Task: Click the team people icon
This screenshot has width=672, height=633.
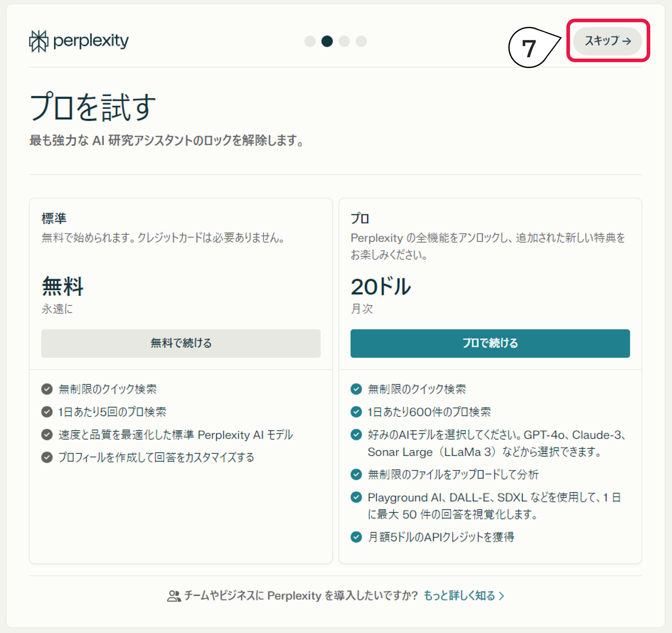Action: [x=174, y=596]
